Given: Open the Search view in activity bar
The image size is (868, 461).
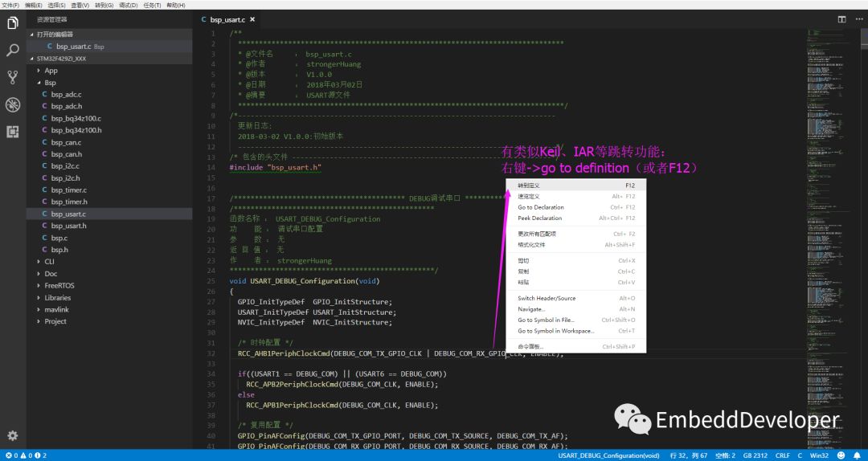Looking at the screenshot, I should pyautogui.click(x=13, y=51).
